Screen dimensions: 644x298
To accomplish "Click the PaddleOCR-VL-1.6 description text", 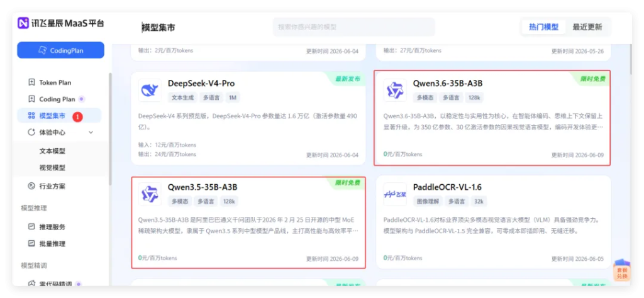I will [492, 225].
